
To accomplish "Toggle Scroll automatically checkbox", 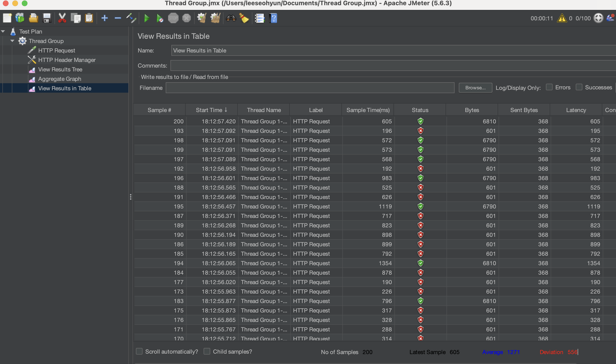I will point(139,351).
